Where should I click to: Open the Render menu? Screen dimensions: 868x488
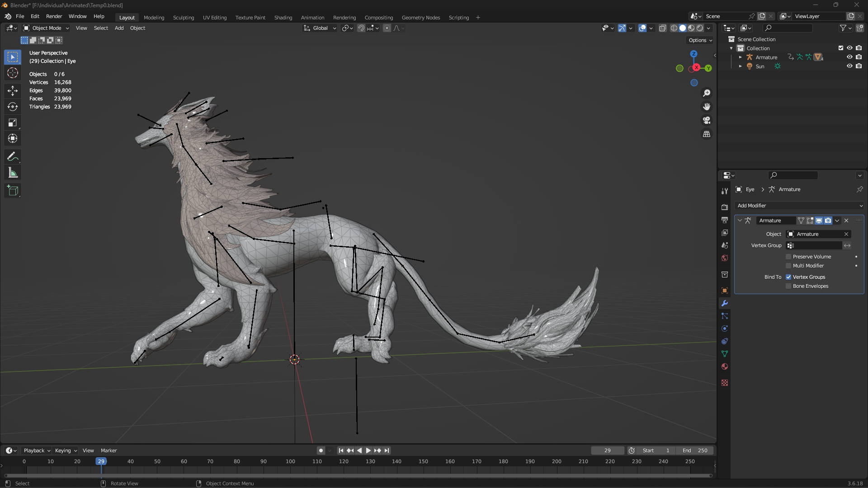54,16
